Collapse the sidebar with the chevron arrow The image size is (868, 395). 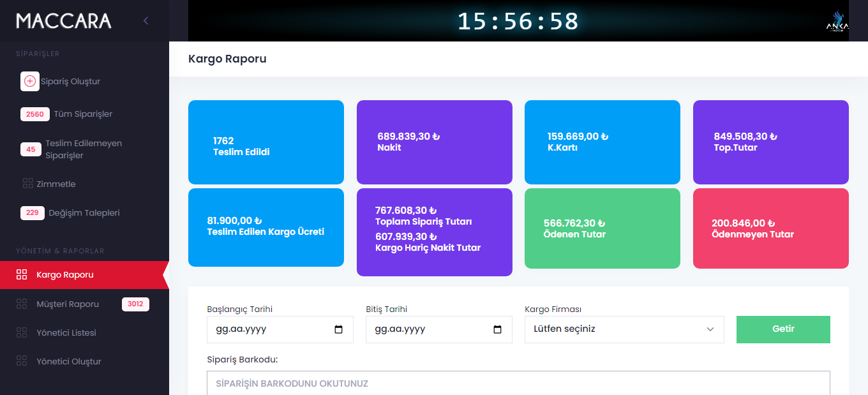tap(146, 21)
